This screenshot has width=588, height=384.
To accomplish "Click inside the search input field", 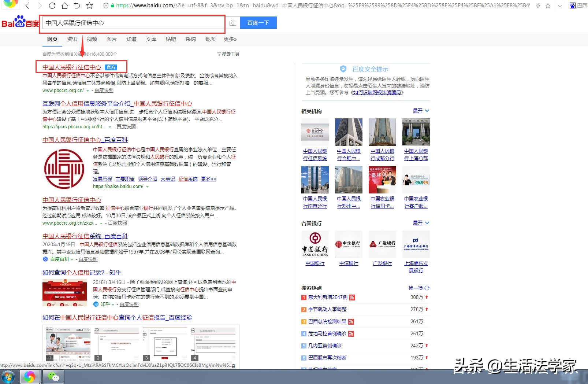I will (x=132, y=23).
